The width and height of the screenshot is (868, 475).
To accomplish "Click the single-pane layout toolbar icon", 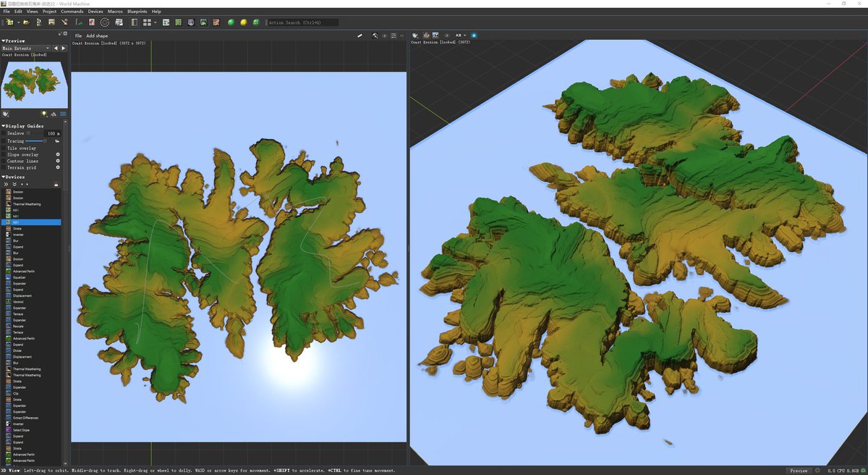I will tap(134, 22).
